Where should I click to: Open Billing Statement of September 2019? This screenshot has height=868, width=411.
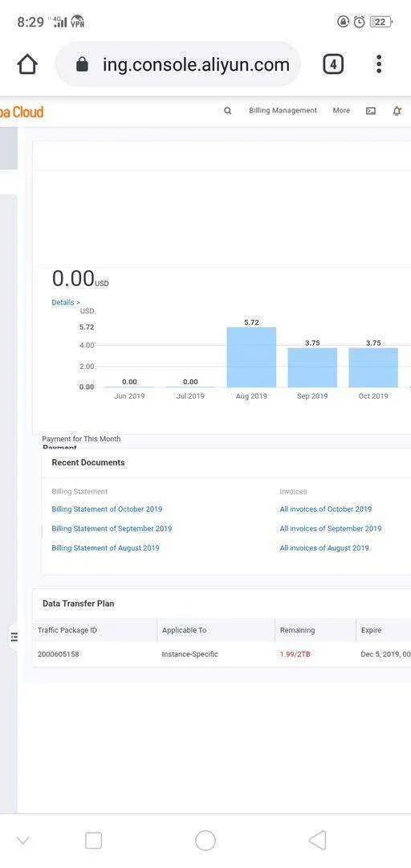[112, 529]
